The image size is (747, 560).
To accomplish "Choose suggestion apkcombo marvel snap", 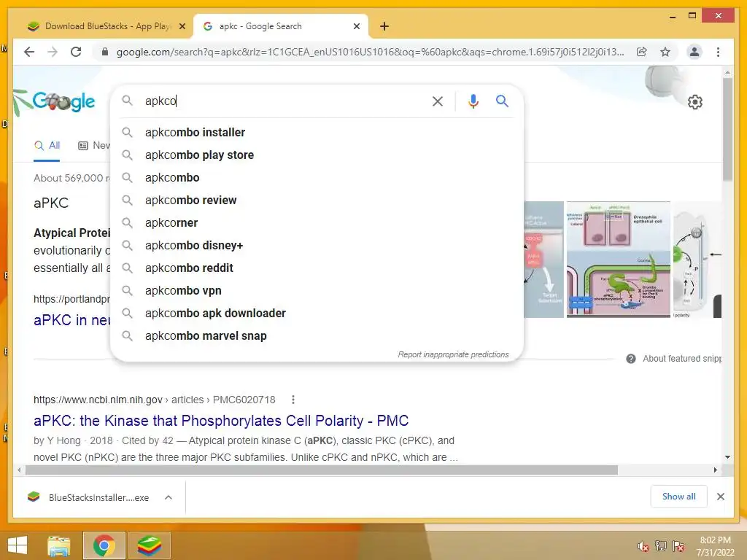I will (x=317, y=335).
